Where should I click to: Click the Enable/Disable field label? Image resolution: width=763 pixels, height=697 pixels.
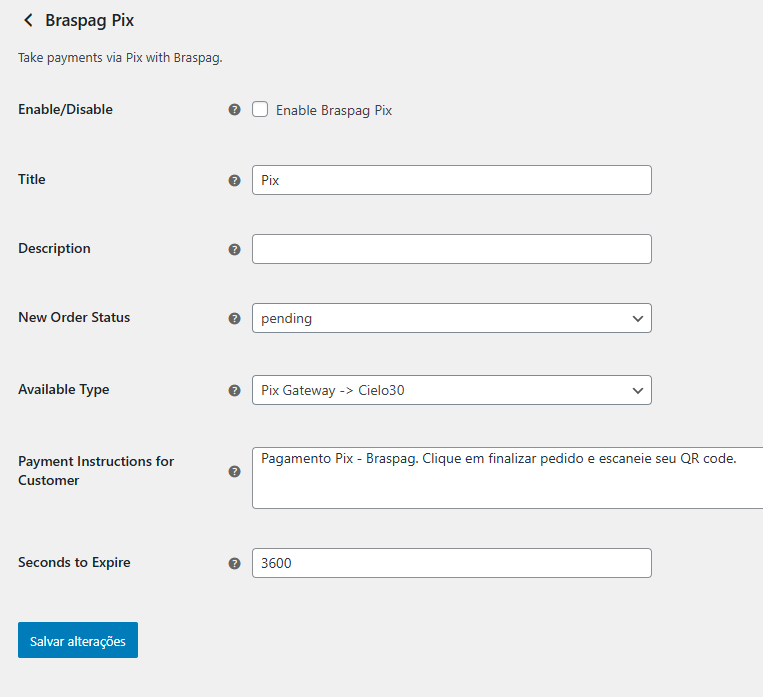65,110
